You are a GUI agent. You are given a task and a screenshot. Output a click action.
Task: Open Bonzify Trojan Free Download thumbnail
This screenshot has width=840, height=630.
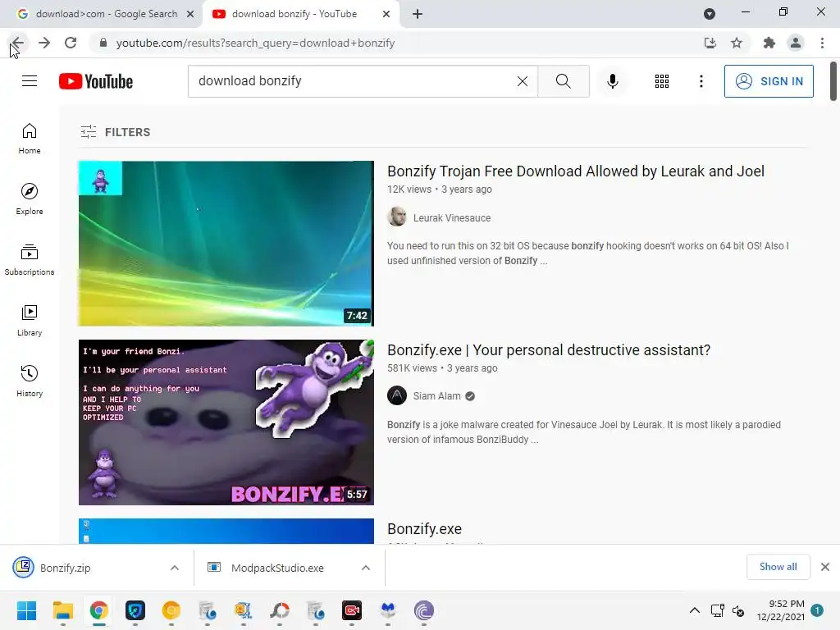point(226,243)
